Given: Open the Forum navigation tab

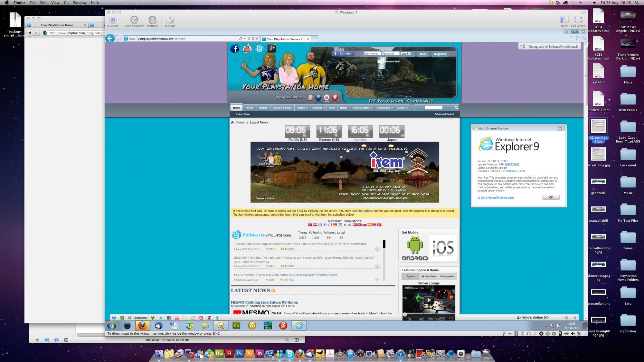Looking at the screenshot, I should (x=249, y=108).
